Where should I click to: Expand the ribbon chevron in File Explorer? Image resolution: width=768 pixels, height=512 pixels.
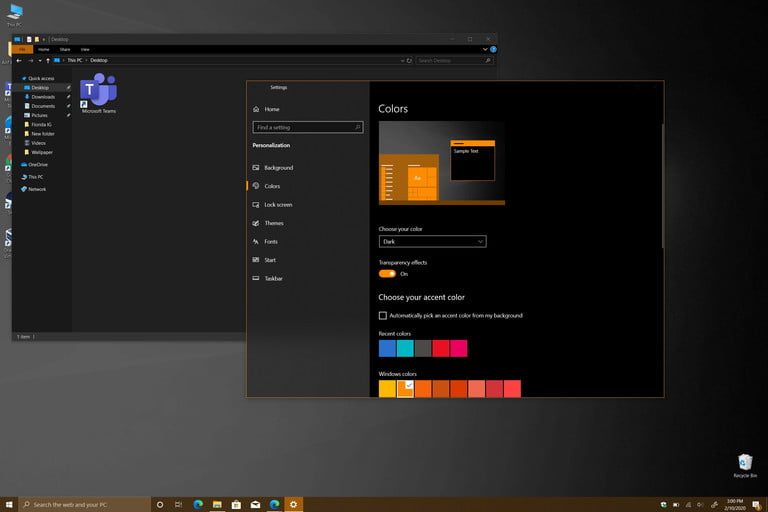(x=485, y=49)
